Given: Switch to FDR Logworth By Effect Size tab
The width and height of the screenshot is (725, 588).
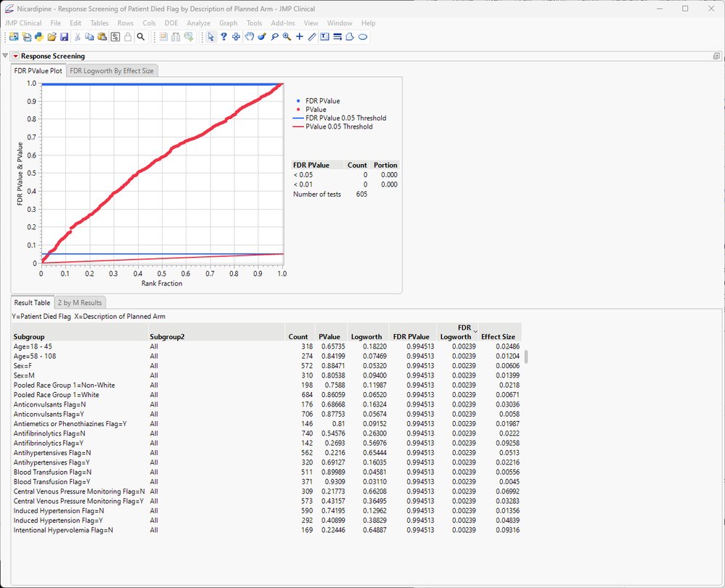Looking at the screenshot, I should pyautogui.click(x=112, y=70).
